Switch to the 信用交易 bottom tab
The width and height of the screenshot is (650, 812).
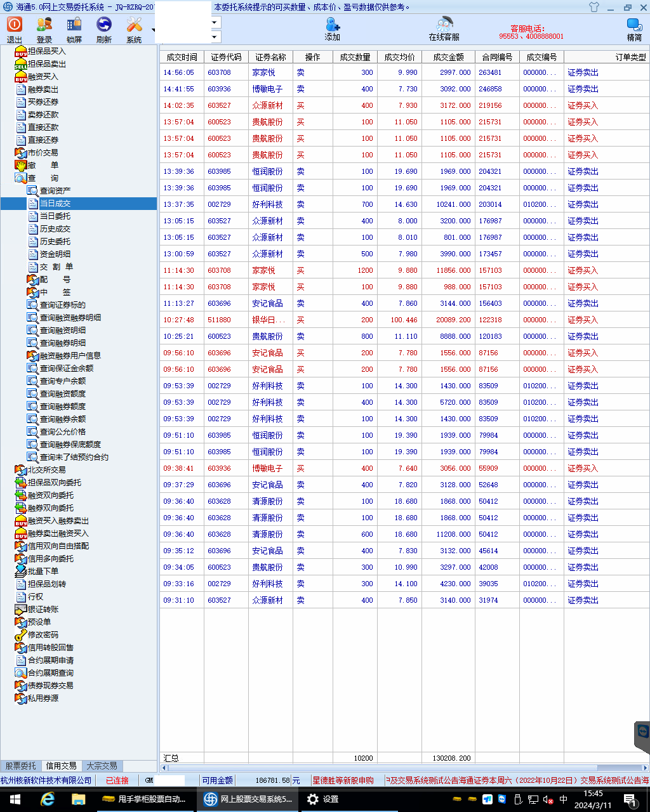62,766
